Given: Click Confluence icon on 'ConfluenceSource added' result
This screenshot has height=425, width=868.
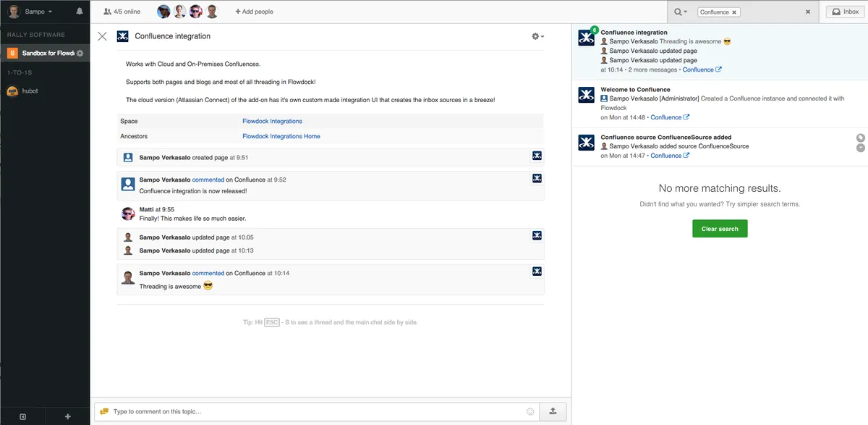Looking at the screenshot, I should tap(587, 143).
